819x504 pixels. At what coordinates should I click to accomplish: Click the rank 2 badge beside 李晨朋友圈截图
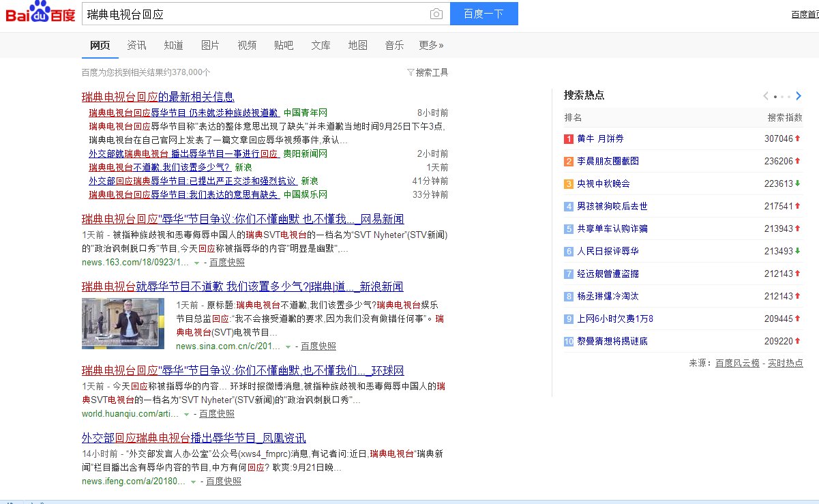point(569,162)
